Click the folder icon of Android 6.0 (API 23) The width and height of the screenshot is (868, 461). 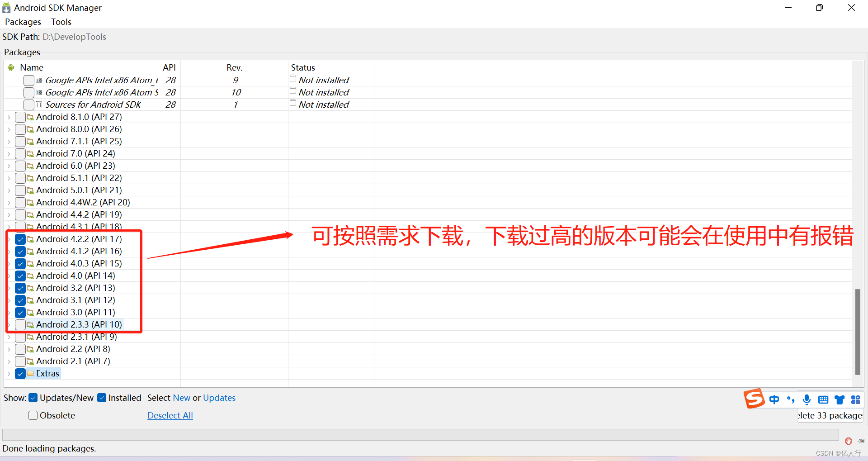point(30,166)
